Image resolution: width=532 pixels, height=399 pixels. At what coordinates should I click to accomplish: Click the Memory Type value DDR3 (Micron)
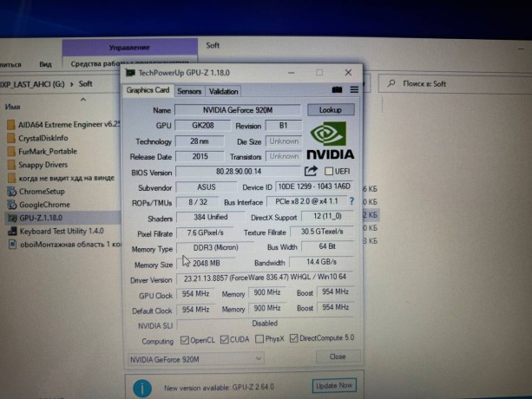(215, 248)
